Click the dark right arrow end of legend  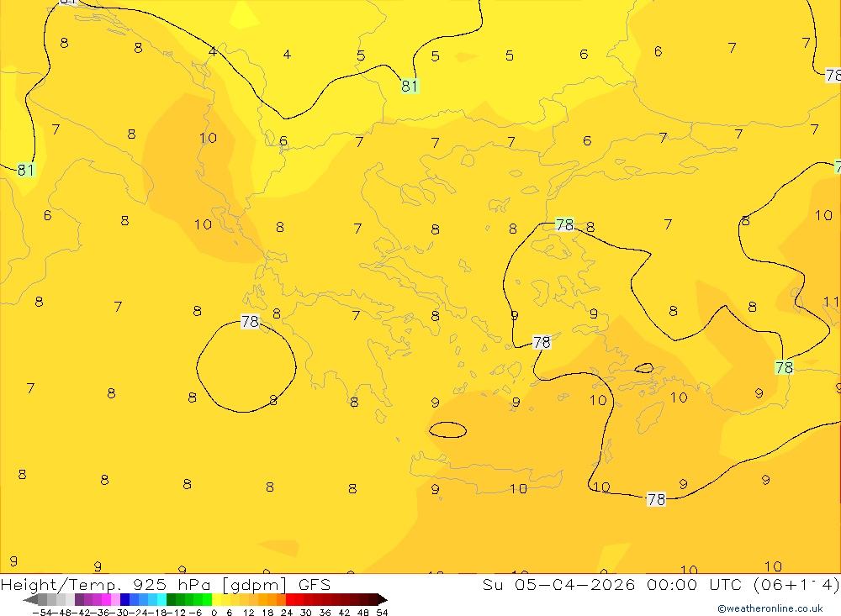pyautogui.click(x=382, y=599)
